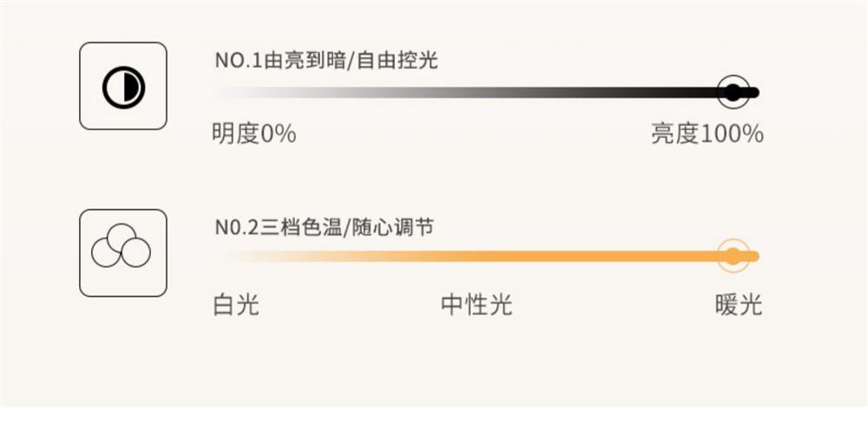Click the orange color temperature slider handle
This screenshot has width=868, height=433.
[733, 256]
